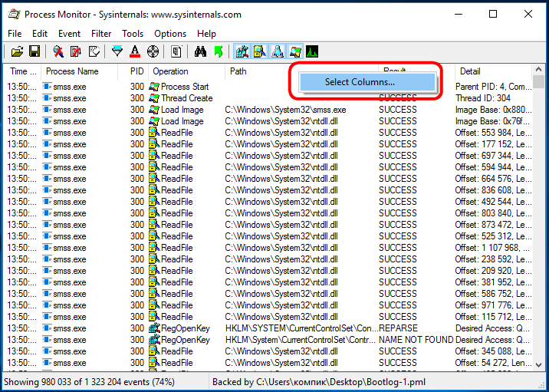Click detail Image Base: 0x76f cell
Screen dimensions: 549x392
pyautogui.click(x=493, y=121)
